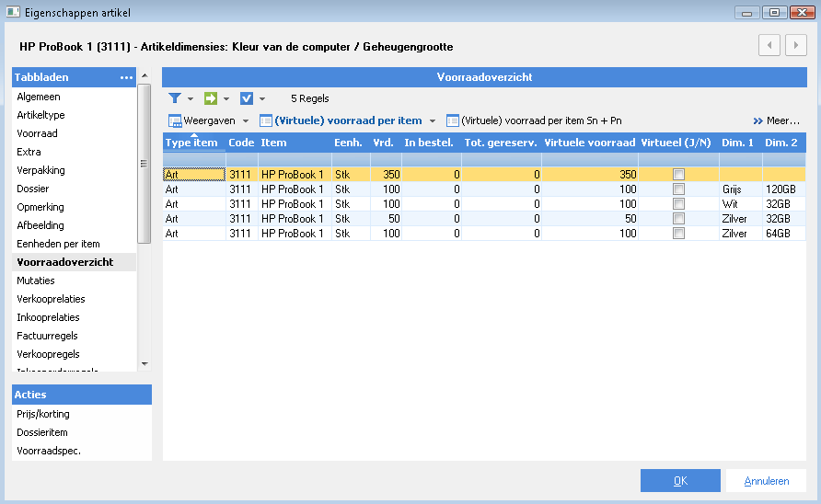This screenshot has height=504, width=821.
Task: Click the OK button
Action: point(680,480)
